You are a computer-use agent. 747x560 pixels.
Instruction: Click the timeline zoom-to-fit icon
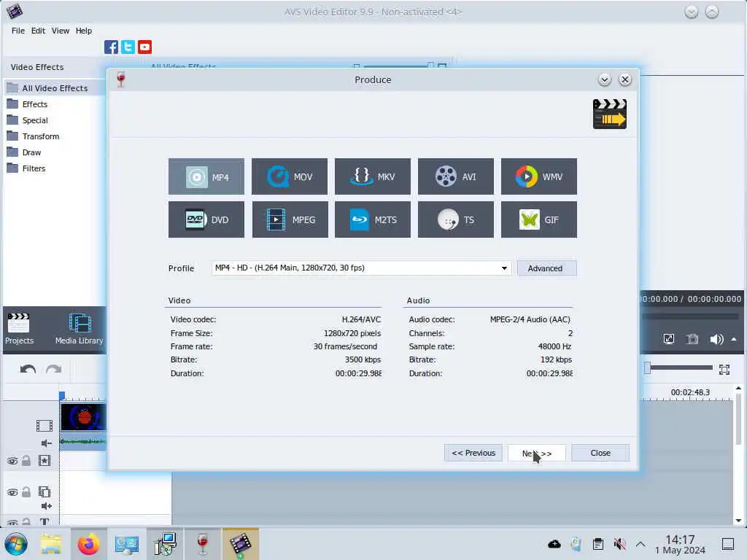(x=724, y=370)
